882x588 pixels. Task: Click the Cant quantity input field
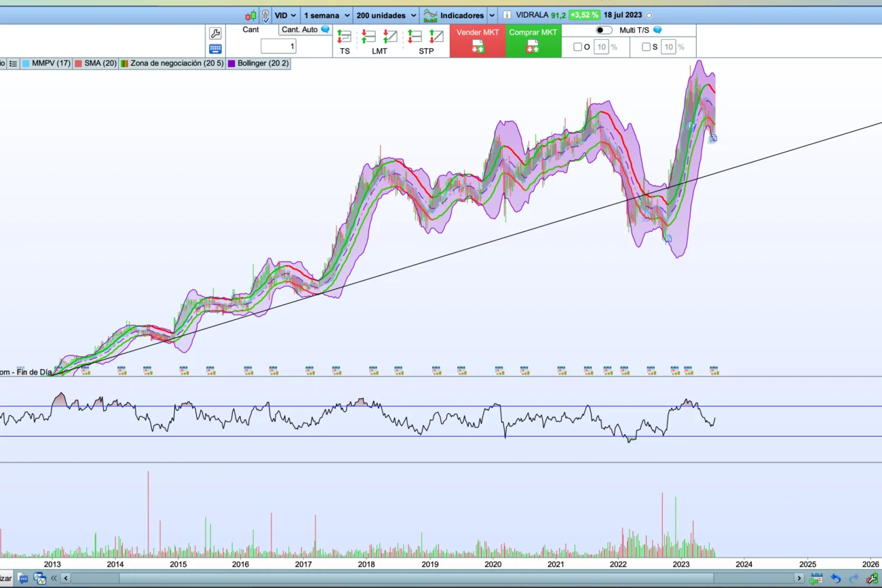click(278, 46)
